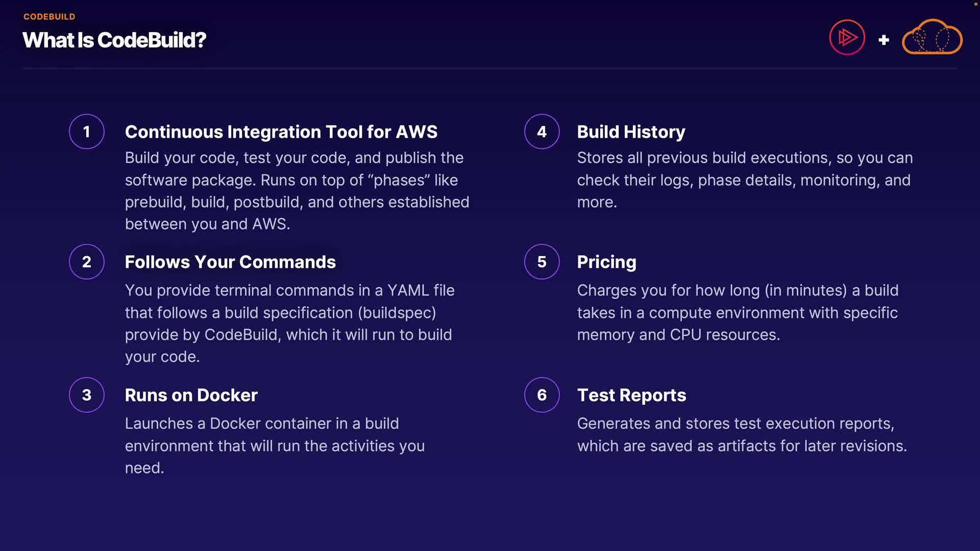The width and height of the screenshot is (980, 551).
Task: Click the "Pricing" heading
Action: pos(606,262)
